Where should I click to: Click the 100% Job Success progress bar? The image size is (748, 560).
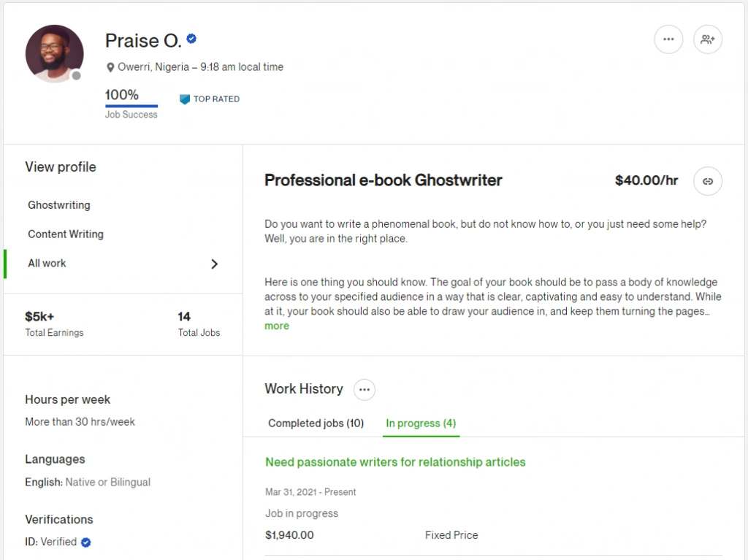[131, 106]
